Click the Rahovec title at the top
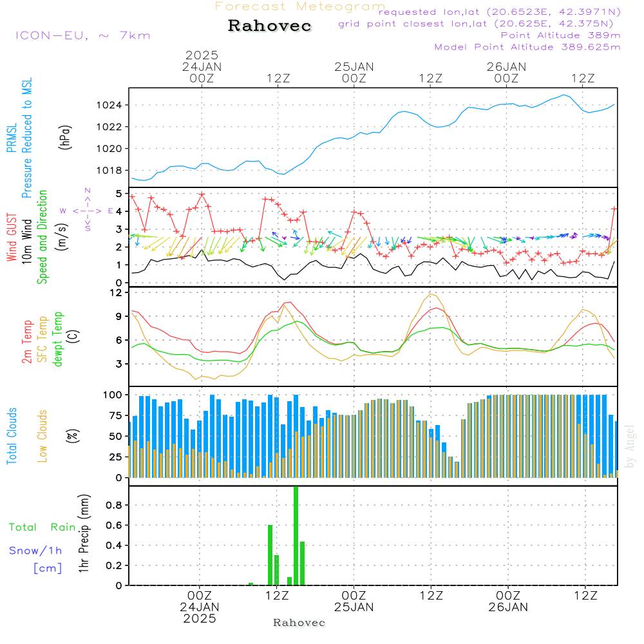 [269, 26]
